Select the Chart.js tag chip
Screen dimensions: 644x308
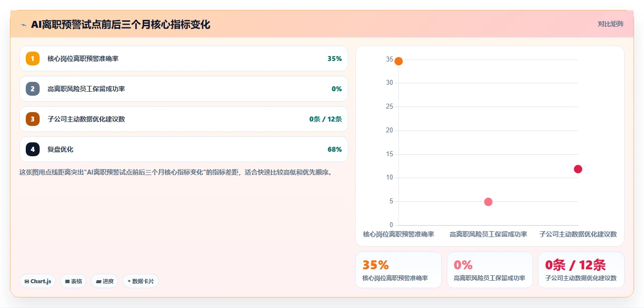pyautogui.click(x=38, y=281)
